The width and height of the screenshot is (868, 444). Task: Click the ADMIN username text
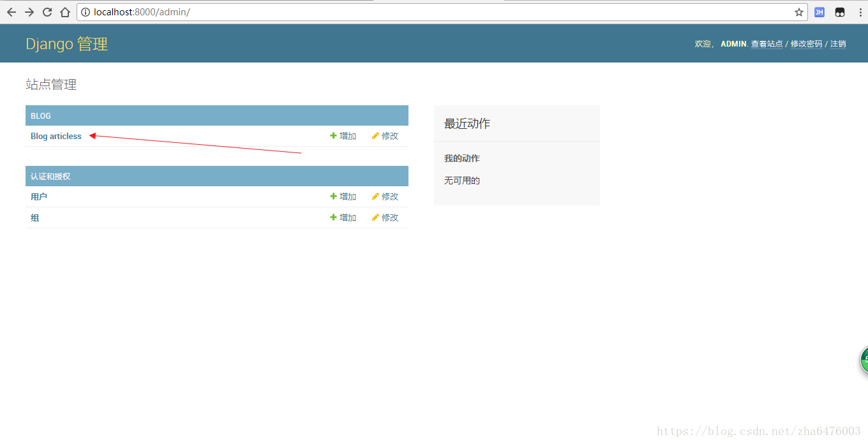pos(733,44)
